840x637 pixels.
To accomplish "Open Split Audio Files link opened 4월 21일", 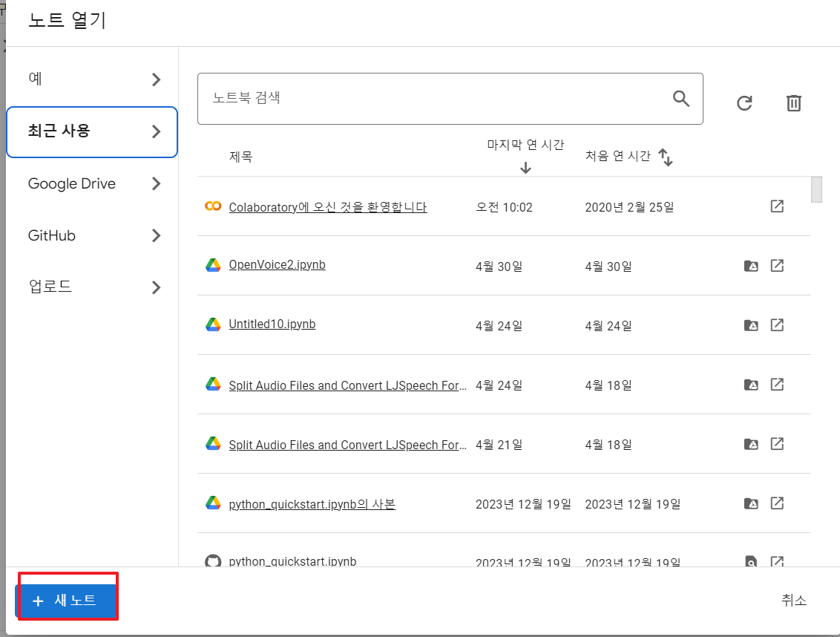I will 348,445.
